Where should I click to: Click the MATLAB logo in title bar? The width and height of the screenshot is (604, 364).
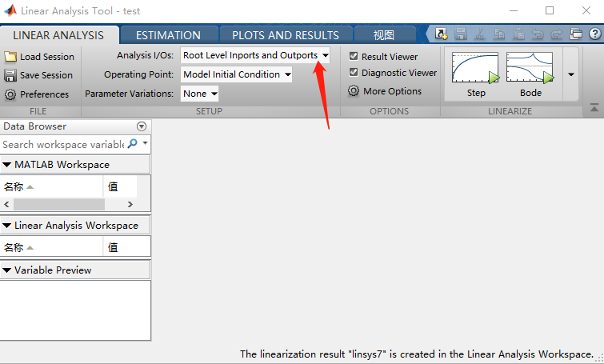(x=10, y=10)
